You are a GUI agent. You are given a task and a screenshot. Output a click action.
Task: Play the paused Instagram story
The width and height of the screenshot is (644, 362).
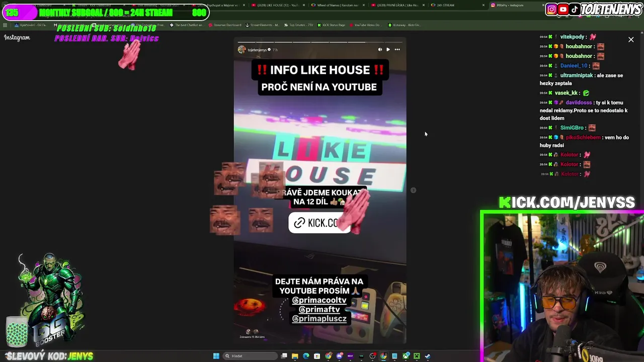point(388,50)
